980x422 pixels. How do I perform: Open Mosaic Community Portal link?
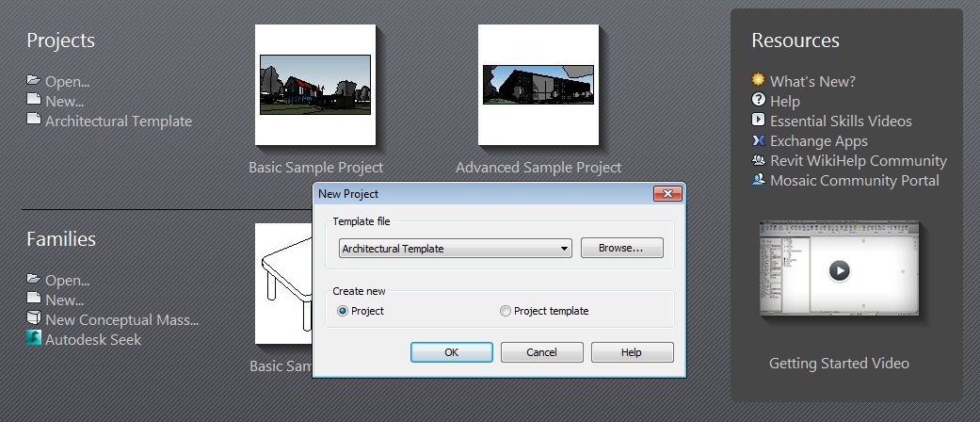click(855, 181)
